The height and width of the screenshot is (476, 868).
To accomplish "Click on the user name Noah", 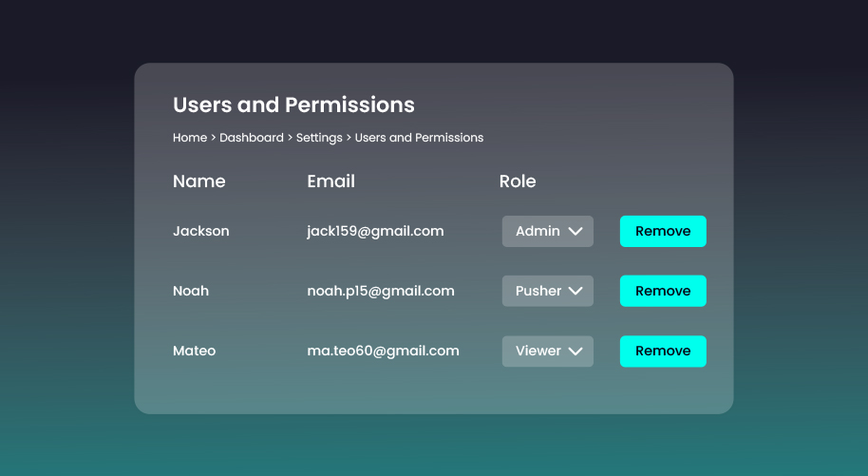I will 191,291.
